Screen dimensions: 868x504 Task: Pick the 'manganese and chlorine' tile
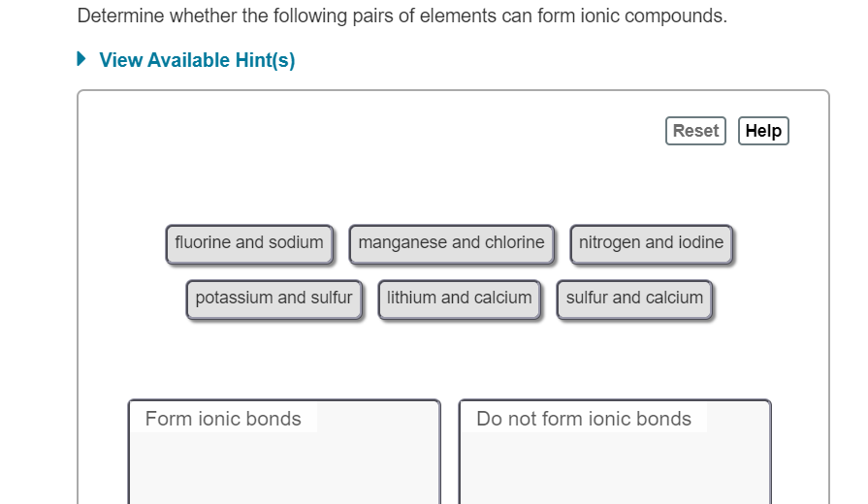tap(451, 243)
